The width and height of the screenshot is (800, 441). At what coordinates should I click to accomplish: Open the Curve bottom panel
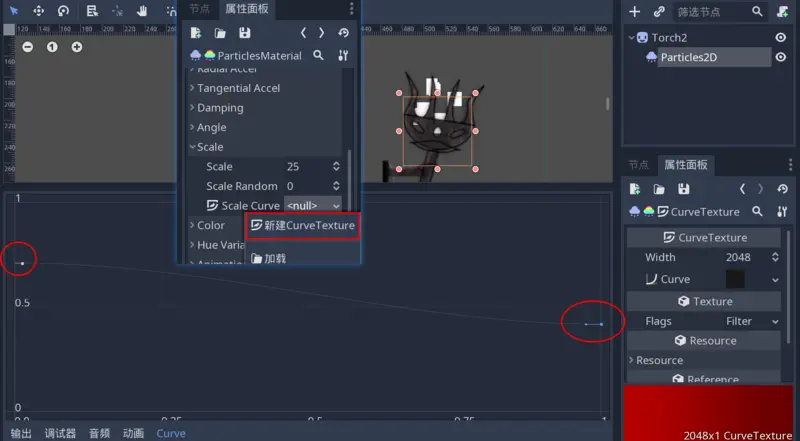tap(171, 433)
